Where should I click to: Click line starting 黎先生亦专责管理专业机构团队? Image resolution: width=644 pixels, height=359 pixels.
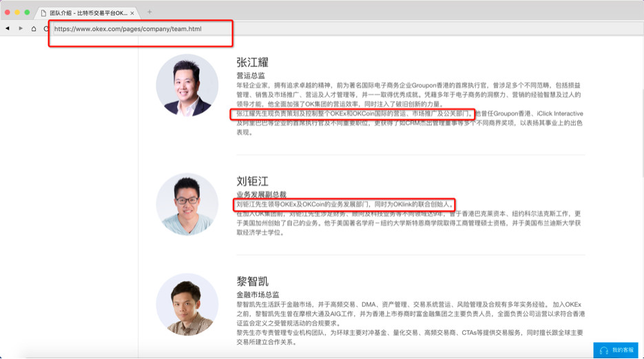tap(410, 333)
